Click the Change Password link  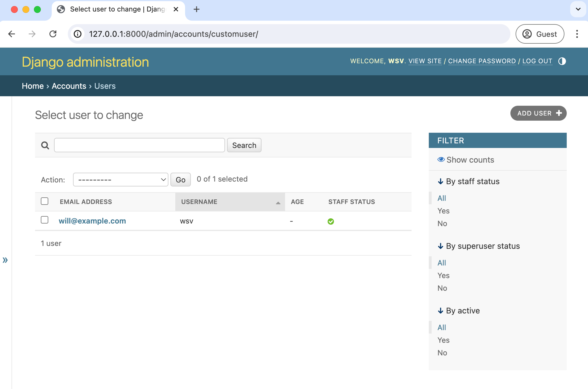tap(482, 61)
